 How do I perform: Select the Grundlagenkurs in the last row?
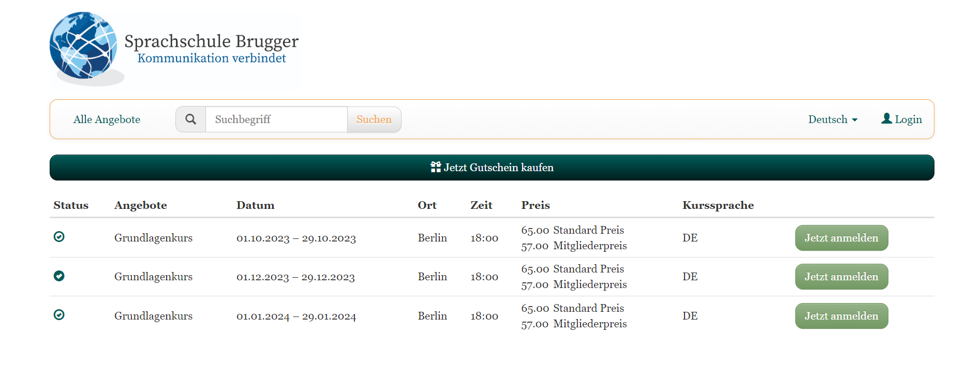point(153,316)
